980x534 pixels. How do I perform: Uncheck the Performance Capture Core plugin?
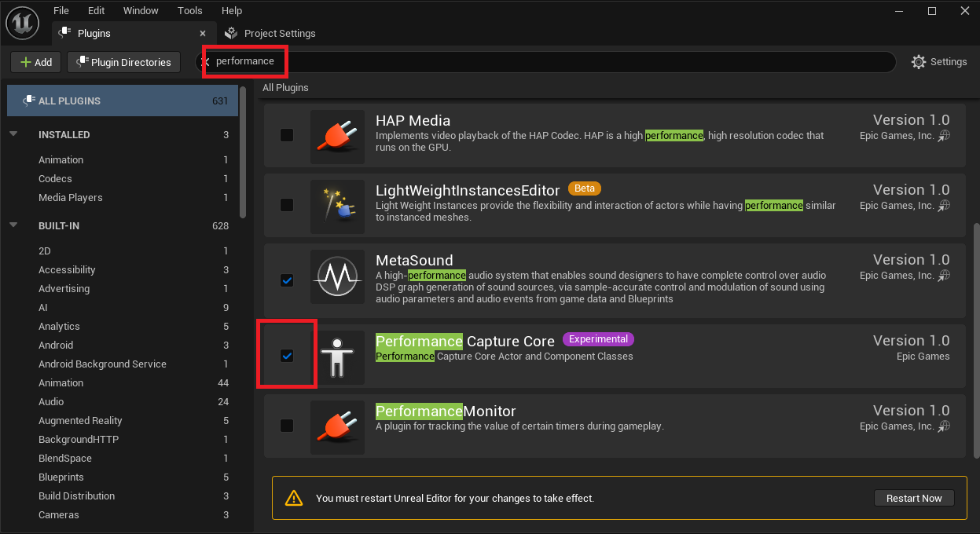(x=287, y=357)
